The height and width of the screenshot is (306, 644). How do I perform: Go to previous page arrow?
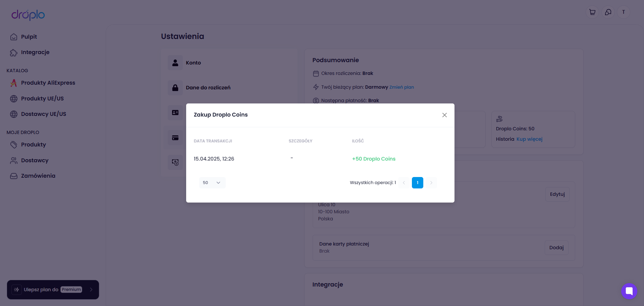(404, 183)
